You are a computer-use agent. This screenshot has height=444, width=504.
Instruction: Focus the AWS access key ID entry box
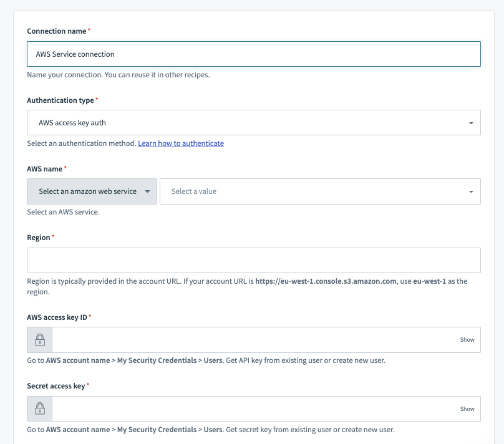click(x=250, y=340)
